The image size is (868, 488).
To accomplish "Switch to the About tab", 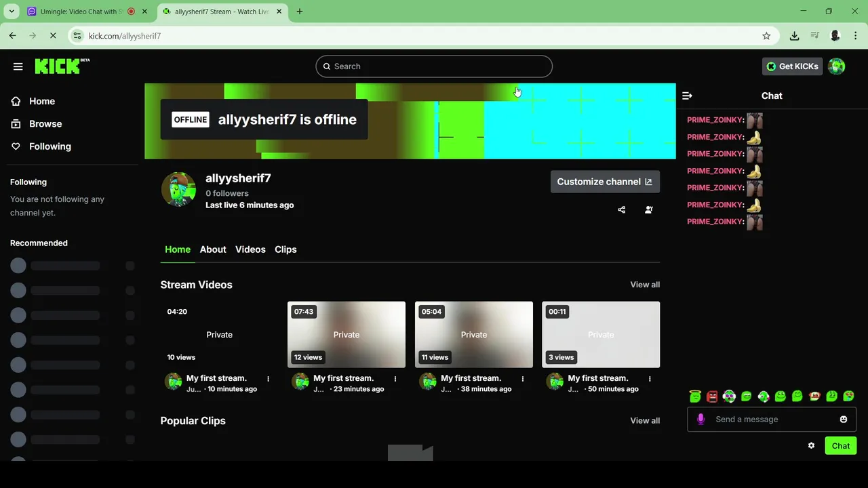I will pyautogui.click(x=213, y=249).
